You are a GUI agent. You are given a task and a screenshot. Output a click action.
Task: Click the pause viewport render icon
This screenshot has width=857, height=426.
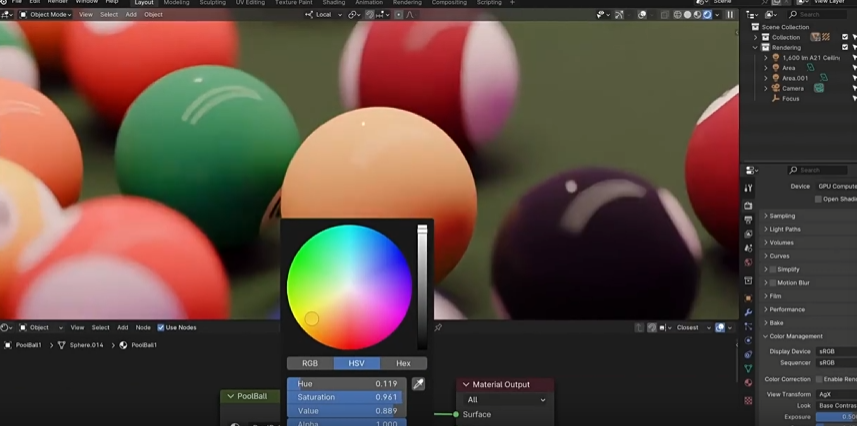730,15
